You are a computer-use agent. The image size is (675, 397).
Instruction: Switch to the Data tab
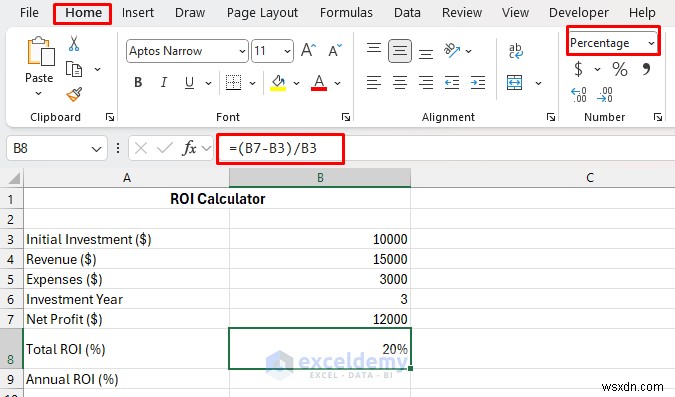[x=407, y=12]
